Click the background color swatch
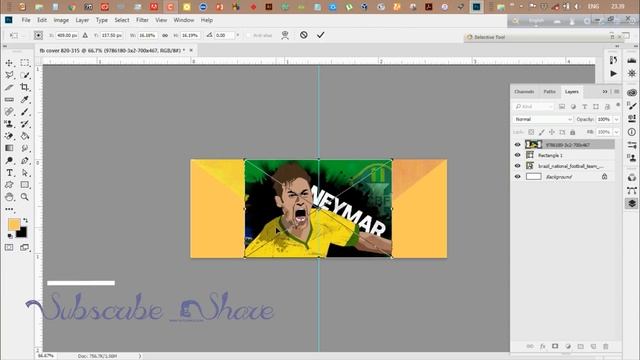This screenshot has width=640, height=360. pyautogui.click(x=22, y=233)
